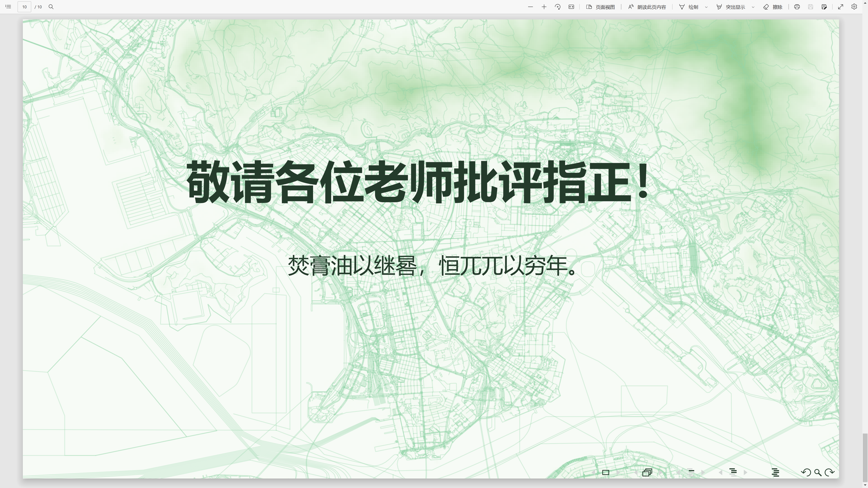Open the PDF settings gear
The image size is (868, 488).
854,7
